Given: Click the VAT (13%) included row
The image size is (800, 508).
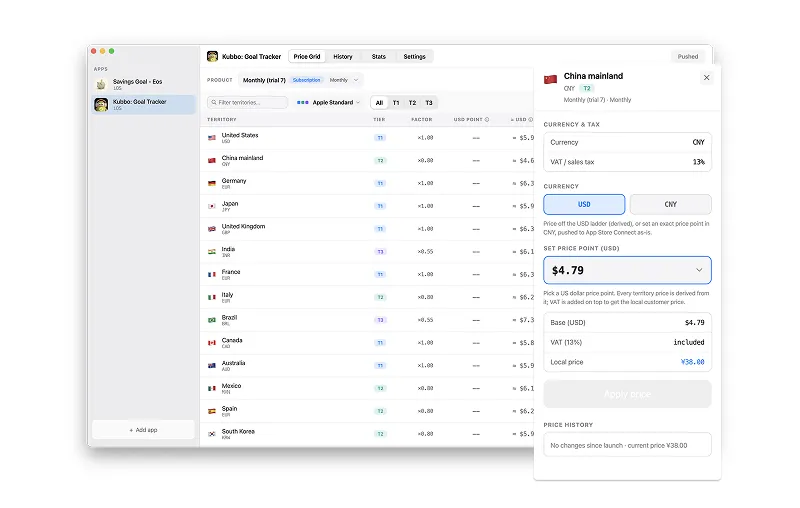Looking at the screenshot, I should point(627,342).
